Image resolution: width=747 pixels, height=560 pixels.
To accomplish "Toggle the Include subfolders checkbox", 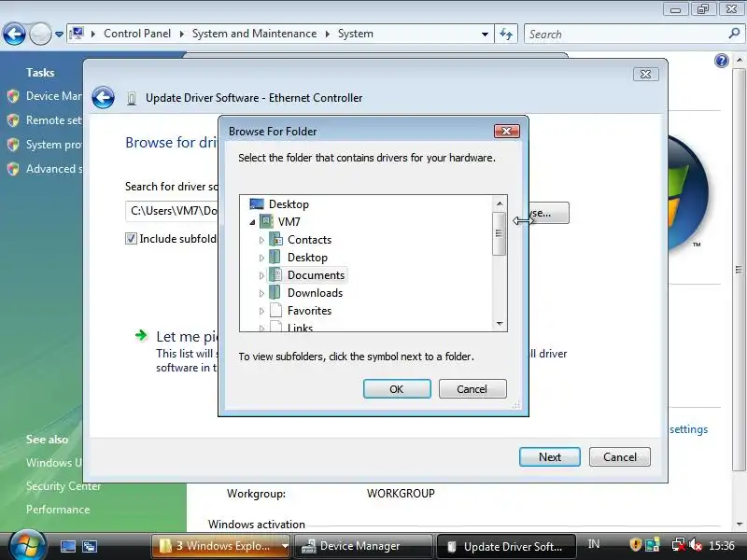I will (x=131, y=239).
